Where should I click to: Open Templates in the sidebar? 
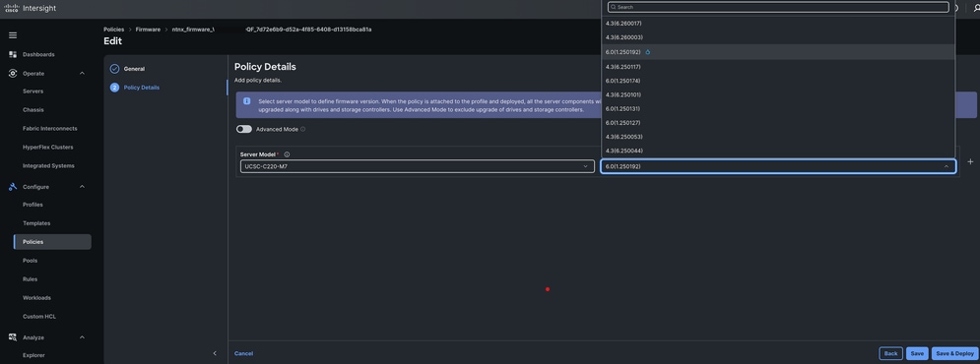pos(36,223)
